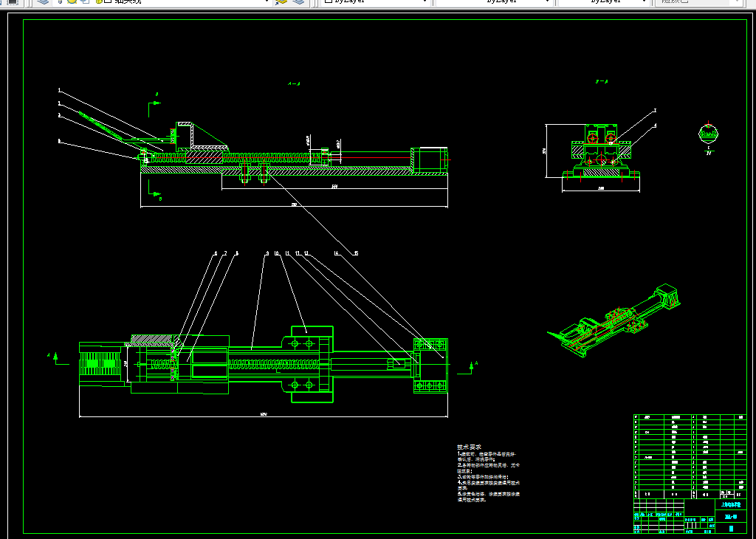Click the circular detail view near top right
Screen dimensions: 756x539
[x=708, y=134]
